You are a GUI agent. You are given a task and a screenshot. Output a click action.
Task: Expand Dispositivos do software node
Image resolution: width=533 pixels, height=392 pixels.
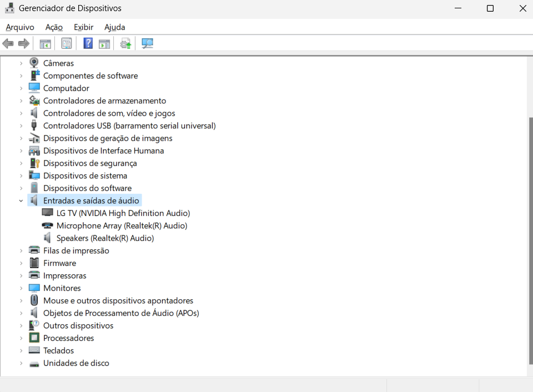point(21,188)
